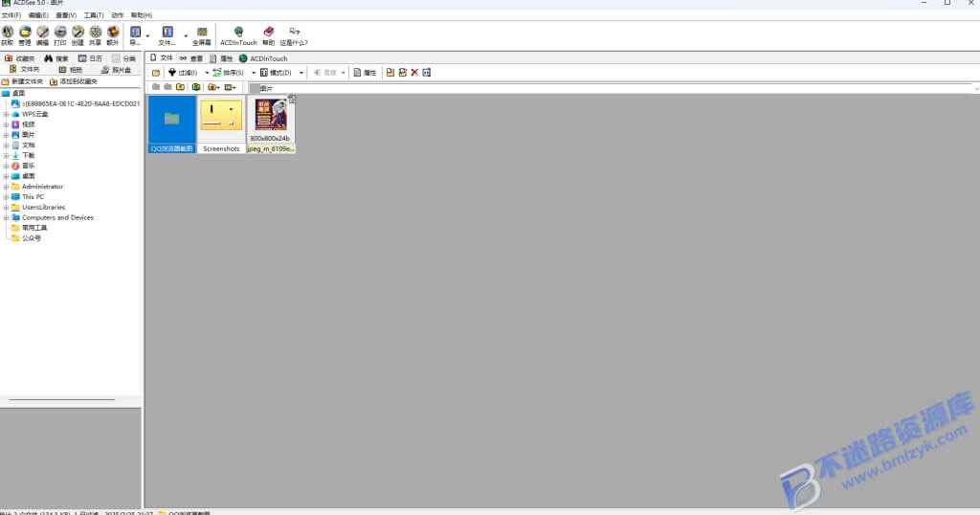Open the Help (帮助) book icon
The height and width of the screenshot is (515, 980).
pos(268,35)
